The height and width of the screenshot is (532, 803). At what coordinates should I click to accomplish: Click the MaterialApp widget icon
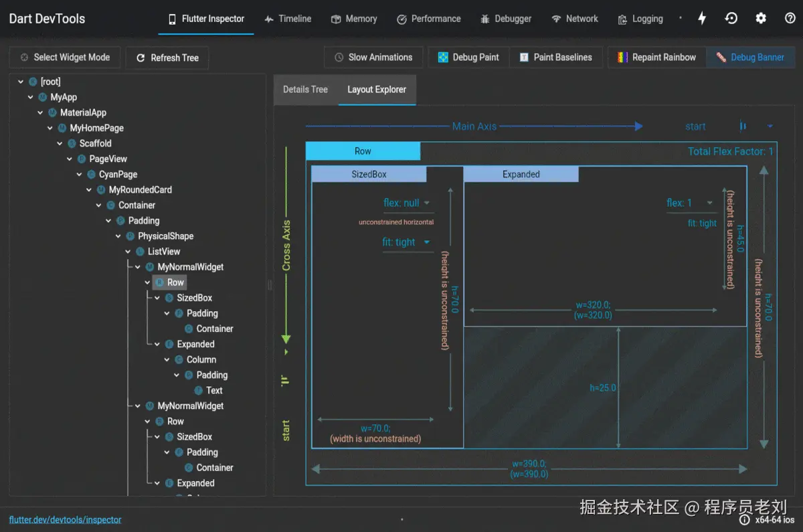52,112
